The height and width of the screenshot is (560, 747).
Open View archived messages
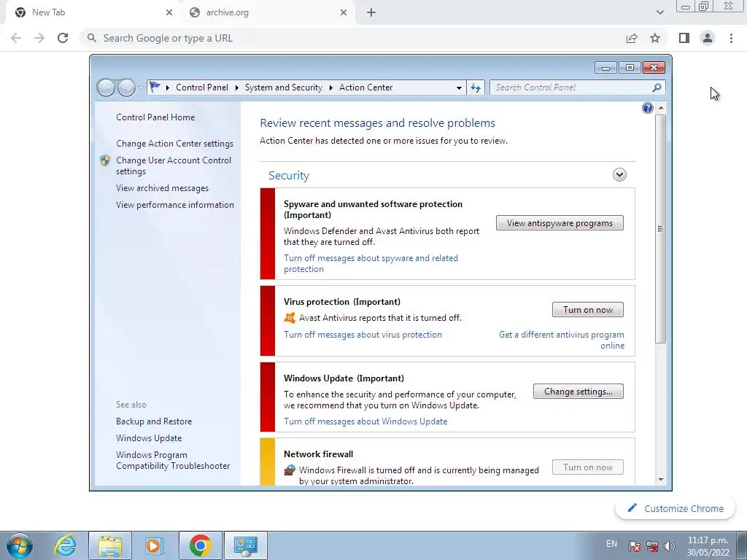click(162, 188)
